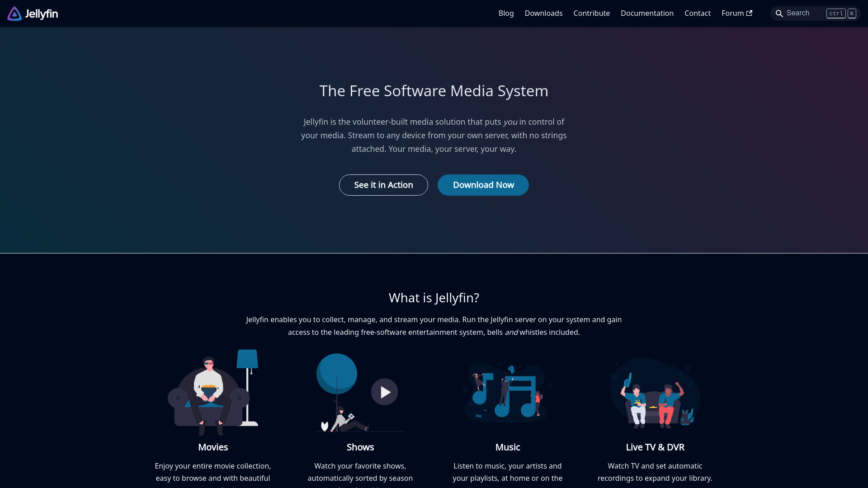Viewport: 868px width, 488px height.
Task: Toggle the Shows video play button
Action: (x=385, y=391)
